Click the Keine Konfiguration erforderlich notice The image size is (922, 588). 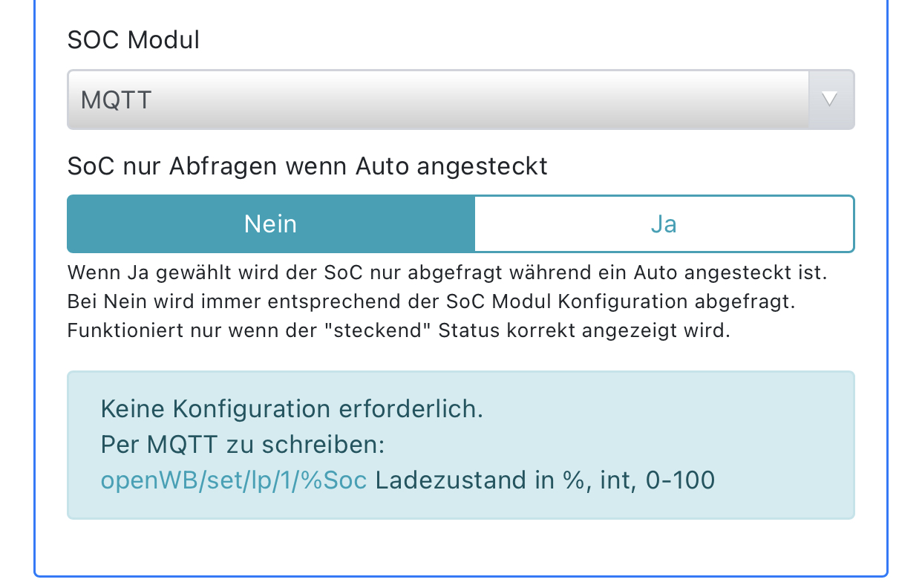pos(292,409)
